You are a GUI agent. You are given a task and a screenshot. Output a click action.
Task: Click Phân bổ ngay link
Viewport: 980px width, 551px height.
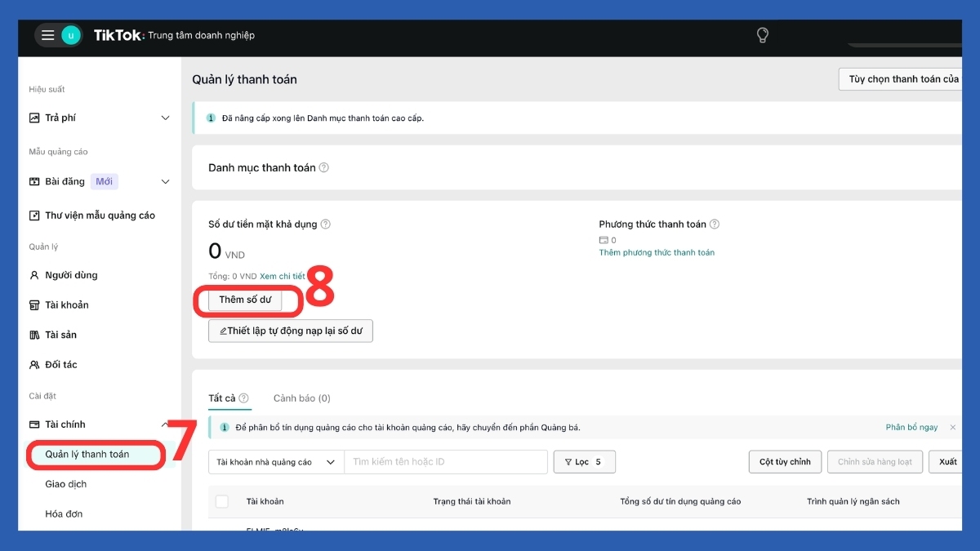click(x=911, y=427)
